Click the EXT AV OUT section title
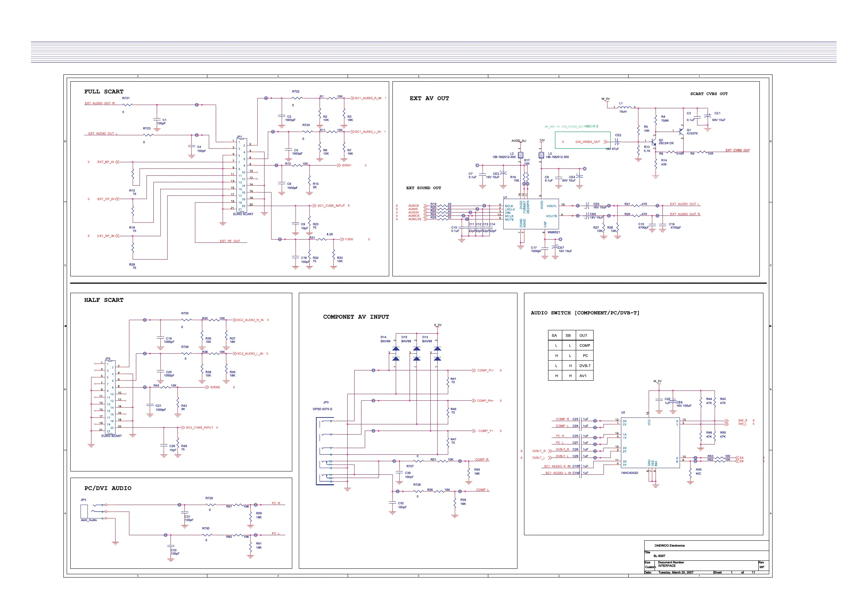 429,98
